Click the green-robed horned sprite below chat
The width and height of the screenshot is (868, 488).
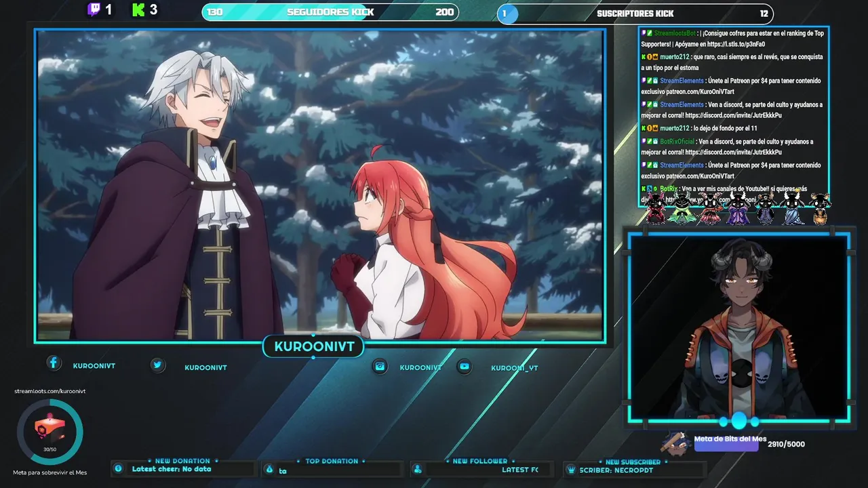point(682,208)
